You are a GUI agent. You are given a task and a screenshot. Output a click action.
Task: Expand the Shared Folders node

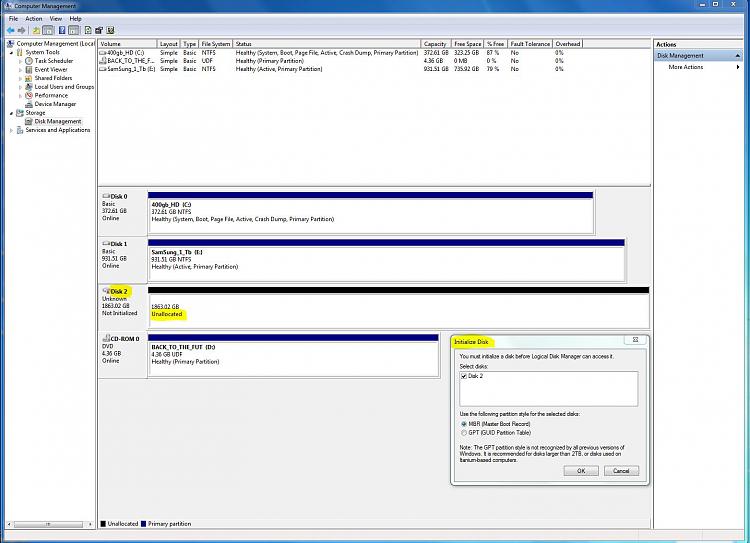click(x=21, y=78)
